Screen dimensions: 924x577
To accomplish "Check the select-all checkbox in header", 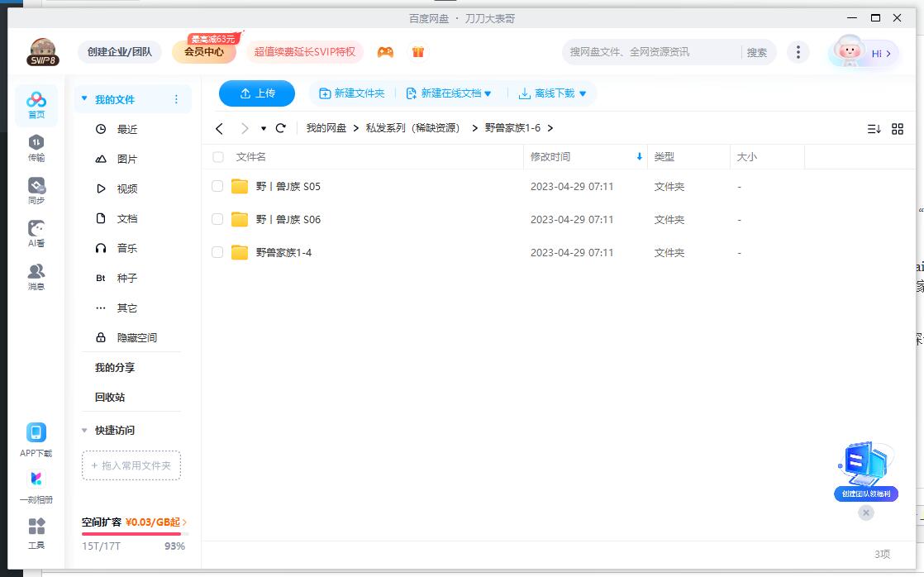I will point(217,156).
